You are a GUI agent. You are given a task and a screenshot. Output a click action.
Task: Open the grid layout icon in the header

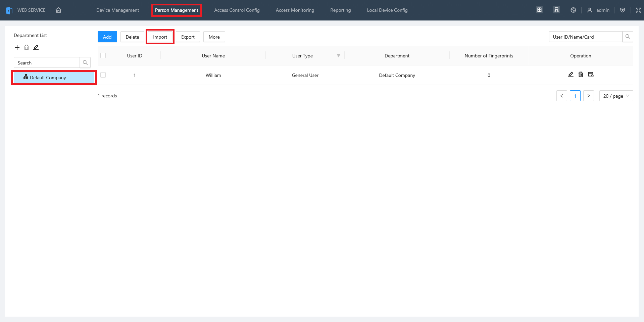[x=539, y=10]
